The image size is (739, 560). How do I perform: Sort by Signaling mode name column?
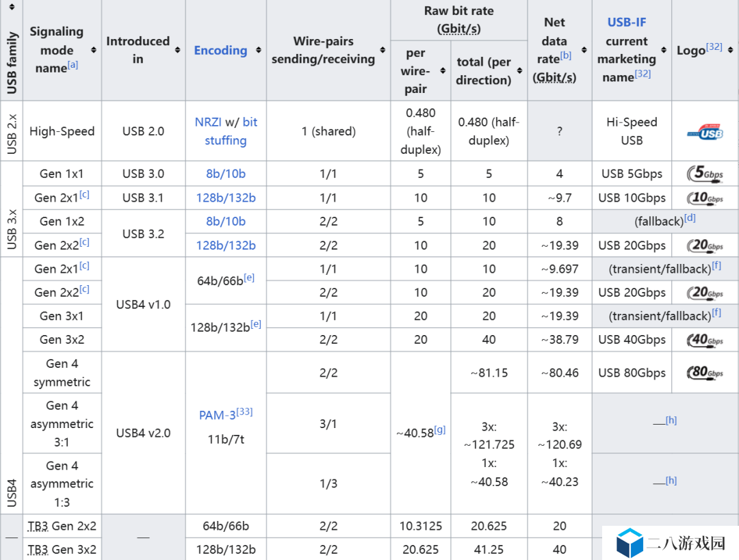click(x=94, y=50)
